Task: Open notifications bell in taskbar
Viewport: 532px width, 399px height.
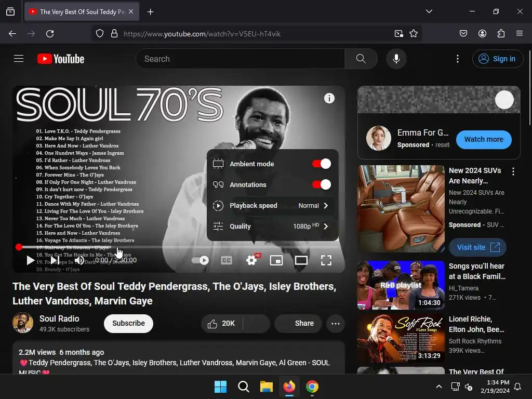Action: tap(518, 387)
